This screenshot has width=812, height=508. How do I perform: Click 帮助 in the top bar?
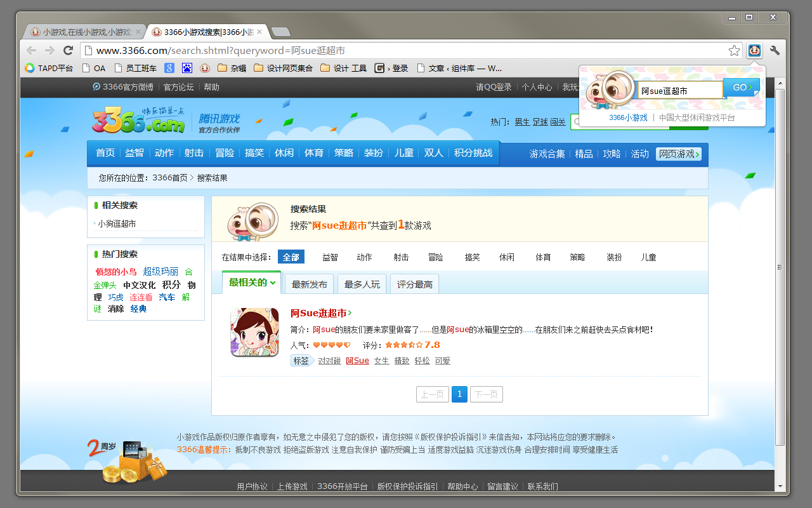pyautogui.click(x=211, y=87)
